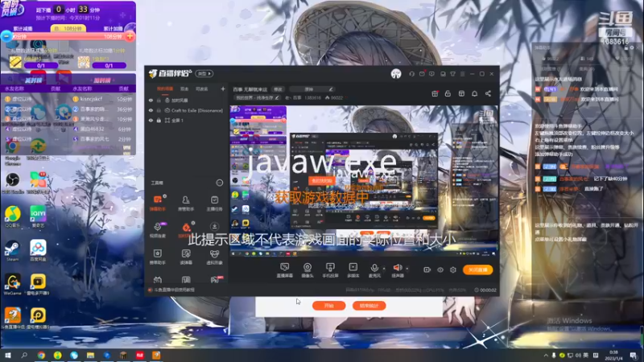Screen dimensions: 644x362
Task: Click the orange stop-stream button
Action: coord(478,269)
